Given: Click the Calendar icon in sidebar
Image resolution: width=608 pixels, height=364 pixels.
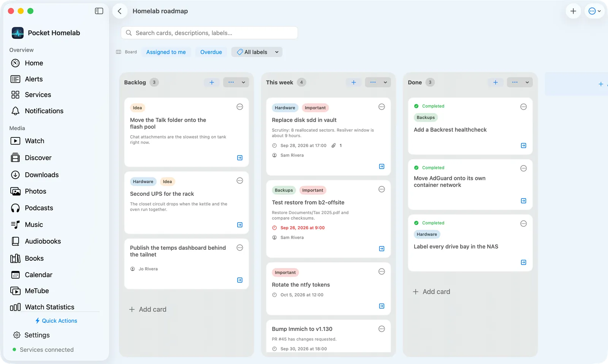Looking at the screenshot, I should tap(15, 275).
